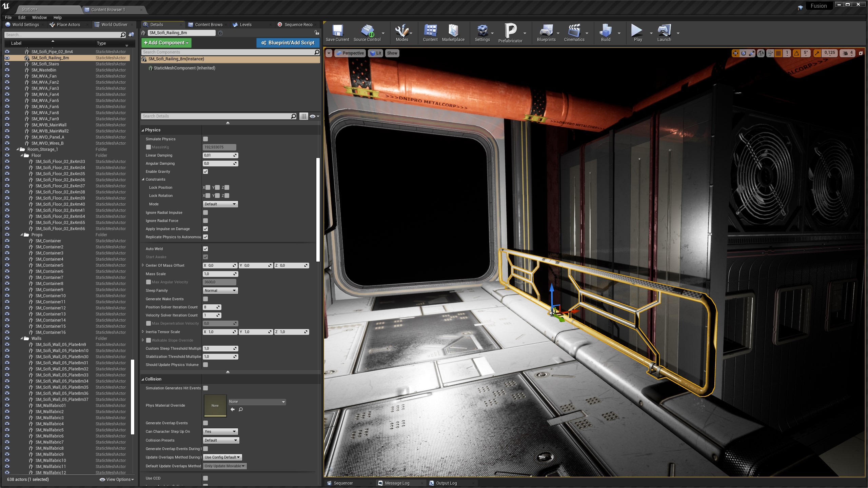Click the Perspective viewport button
Viewport: 868px width, 488px height.
pyautogui.click(x=350, y=53)
